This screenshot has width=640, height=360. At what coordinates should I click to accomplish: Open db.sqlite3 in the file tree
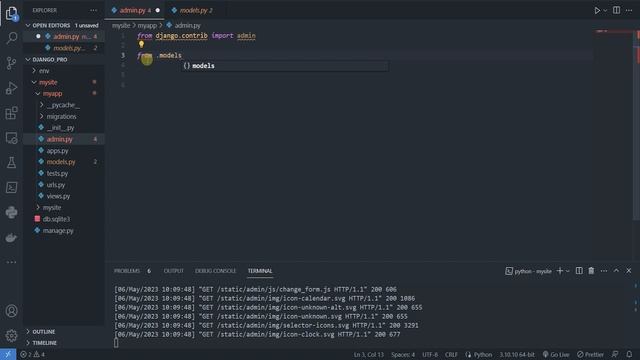[x=64, y=219]
